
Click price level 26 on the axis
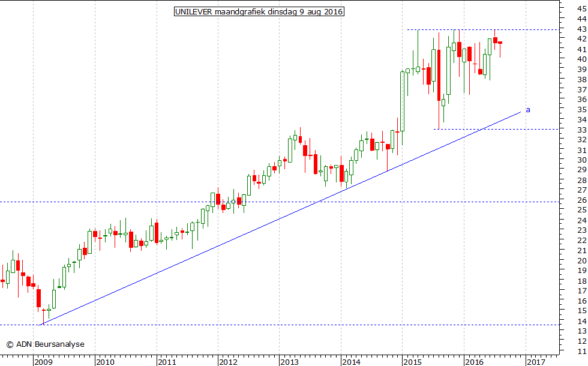coord(582,200)
